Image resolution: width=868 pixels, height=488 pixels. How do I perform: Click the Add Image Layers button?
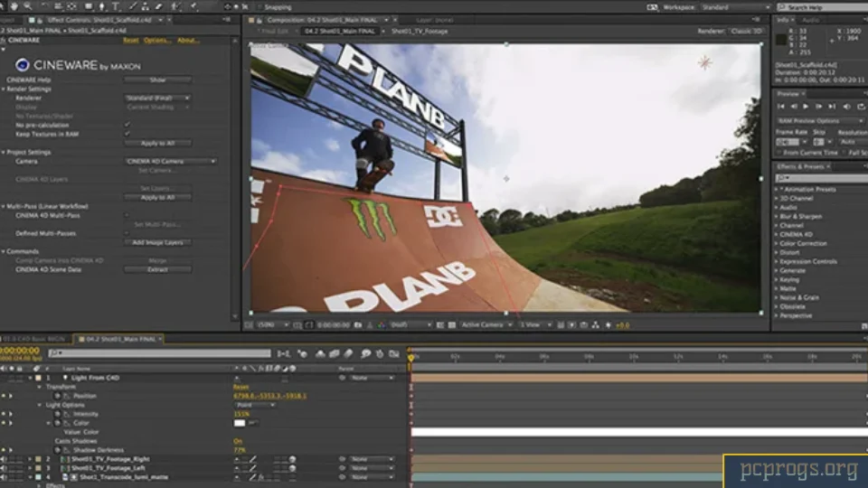click(x=157, y=242)
